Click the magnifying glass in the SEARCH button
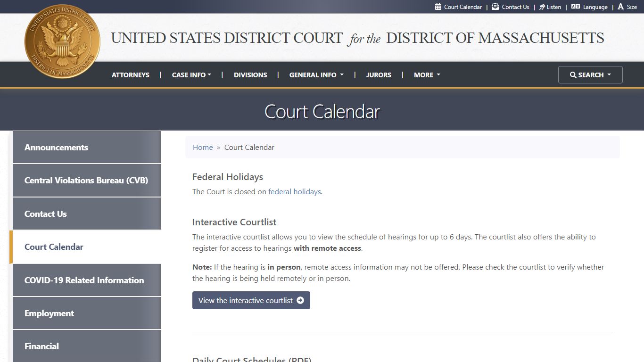The width and height of the screenshot is (644, 362). click(x=573, y=74)
